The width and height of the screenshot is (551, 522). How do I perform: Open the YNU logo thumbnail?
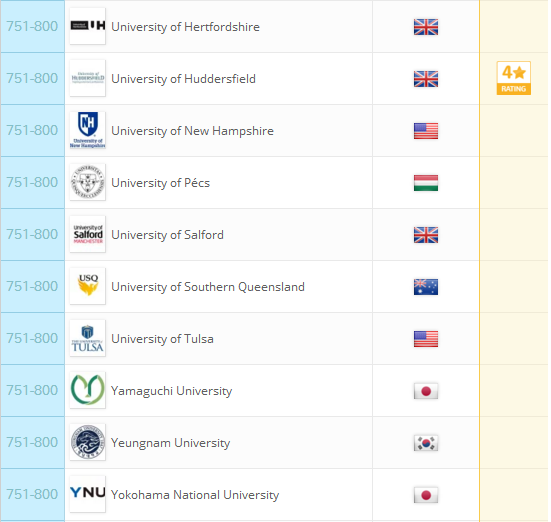click(87, 494)
